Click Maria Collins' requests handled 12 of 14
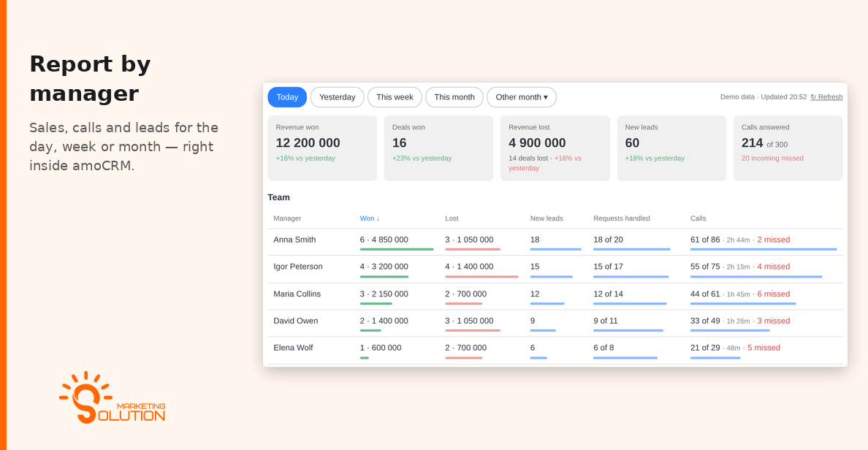This screenshot has width=868, height=450. coord(608,294)
